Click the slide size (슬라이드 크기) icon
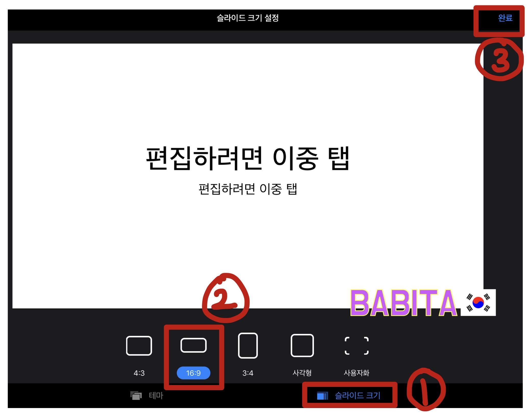Screen dimensions: 532x420 click(322, 396)
